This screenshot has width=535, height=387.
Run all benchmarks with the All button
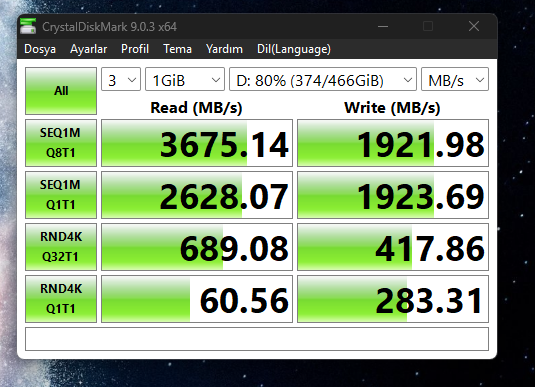[61, 91]
